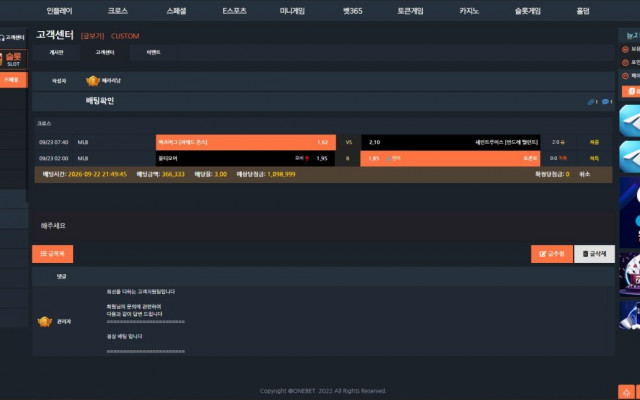This screenshot has height=400, width=640.
Task: Open the megaphone promo banner
Action: [629, 316]
